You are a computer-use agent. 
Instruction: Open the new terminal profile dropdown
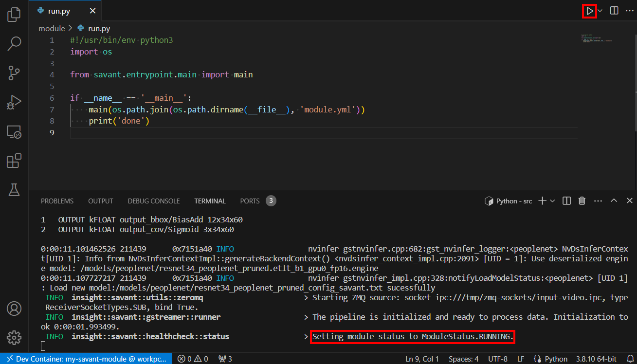[x=551, y=200]
